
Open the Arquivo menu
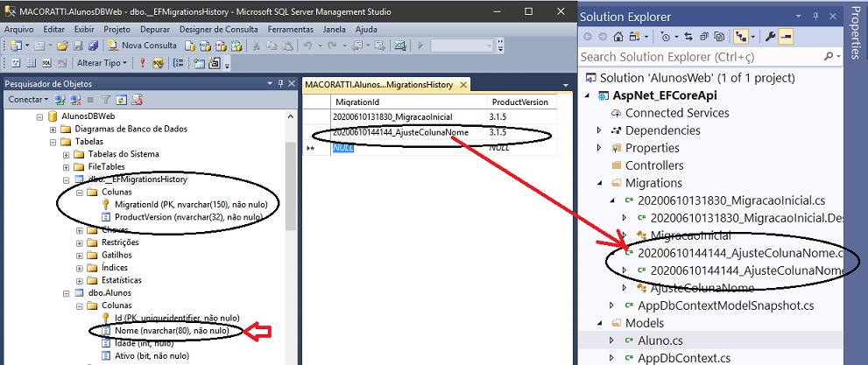coord(18,29)
